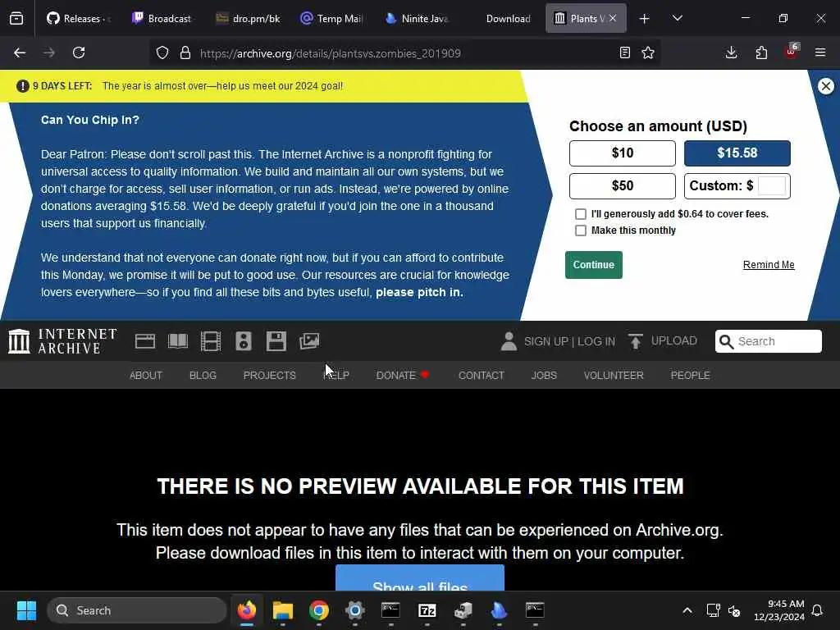The width and height of the screenshot is (840, 630).
Task: Open DONATE navigation link
Action: click(x=402, y=376)
